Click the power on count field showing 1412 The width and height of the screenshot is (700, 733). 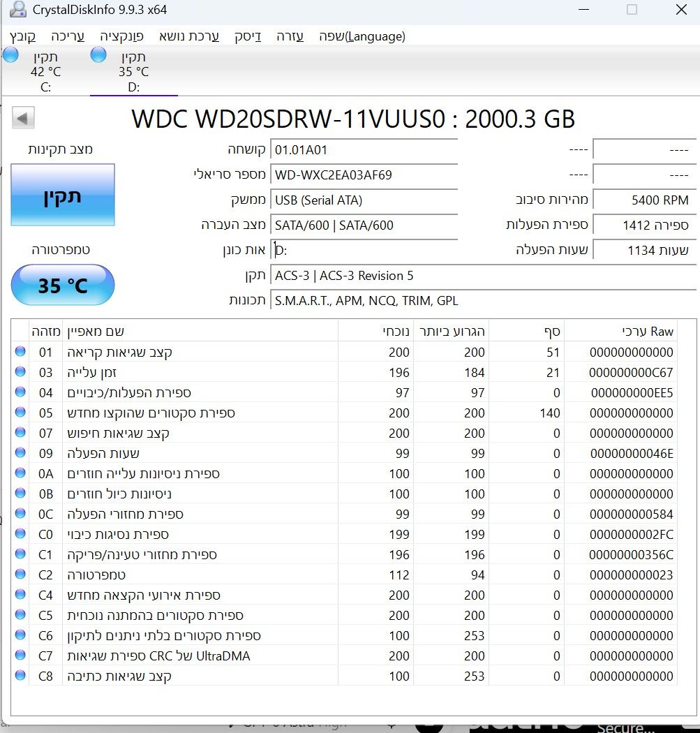644,225
